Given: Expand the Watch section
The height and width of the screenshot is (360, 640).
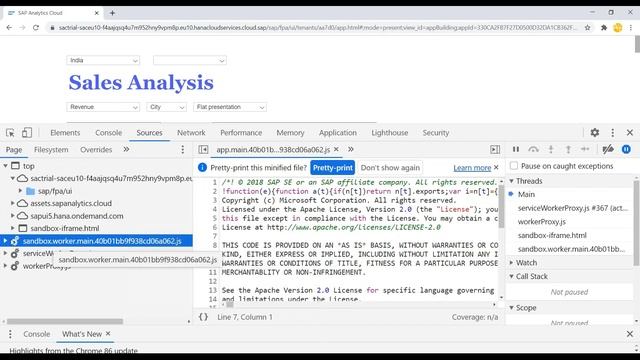Looking at the screenshot, I should point(511,262).
